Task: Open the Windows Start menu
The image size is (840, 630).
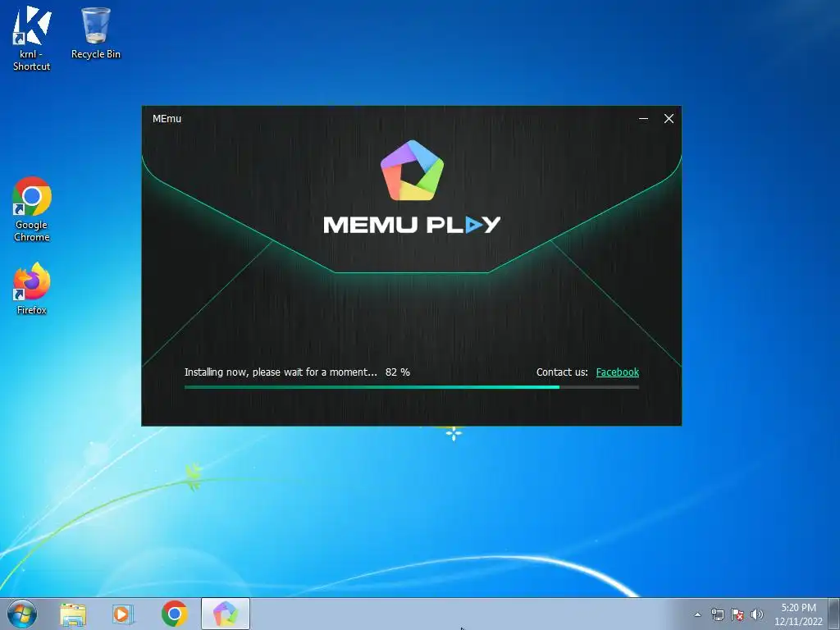Action: tap(22, 614)
